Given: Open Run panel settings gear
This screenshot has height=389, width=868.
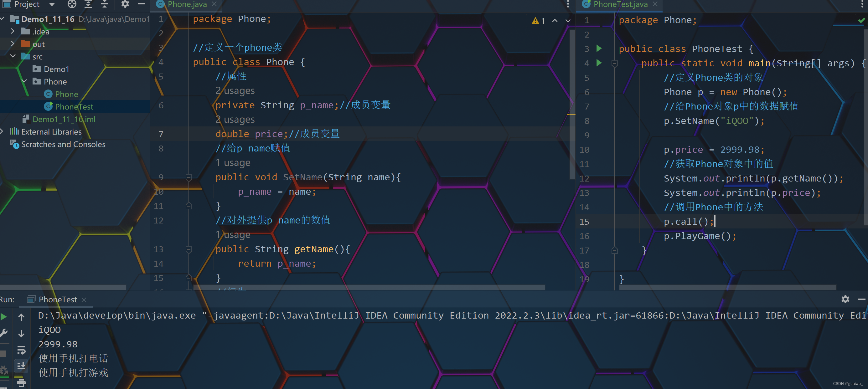Looking at the screenshot, I should pos(845,299).
